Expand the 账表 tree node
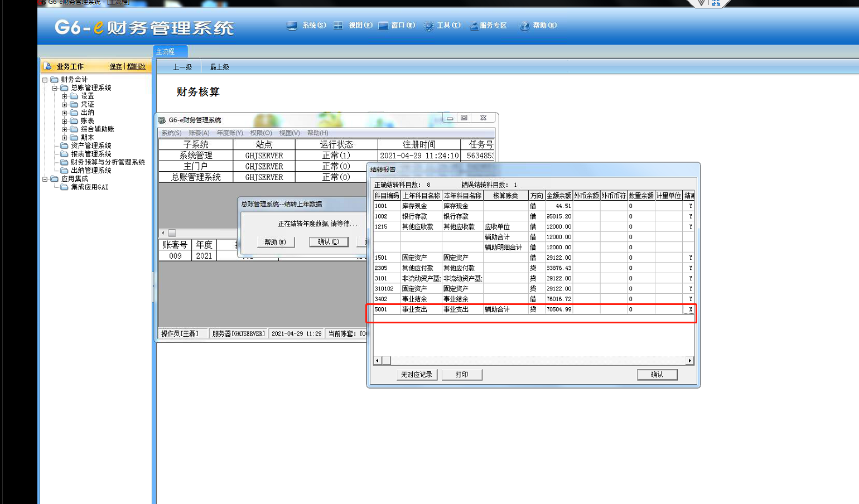Screen dimensions: 859x504 pos(65,121)
